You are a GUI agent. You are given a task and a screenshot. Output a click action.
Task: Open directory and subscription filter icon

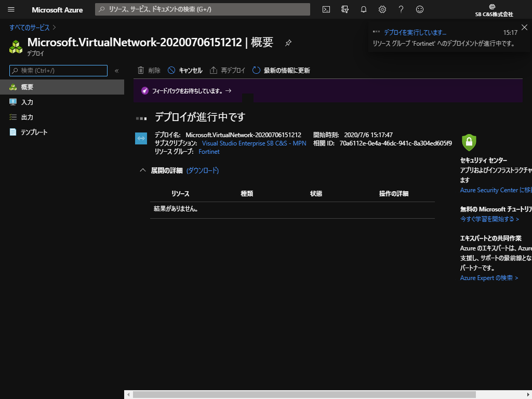(x=345, y=9)
